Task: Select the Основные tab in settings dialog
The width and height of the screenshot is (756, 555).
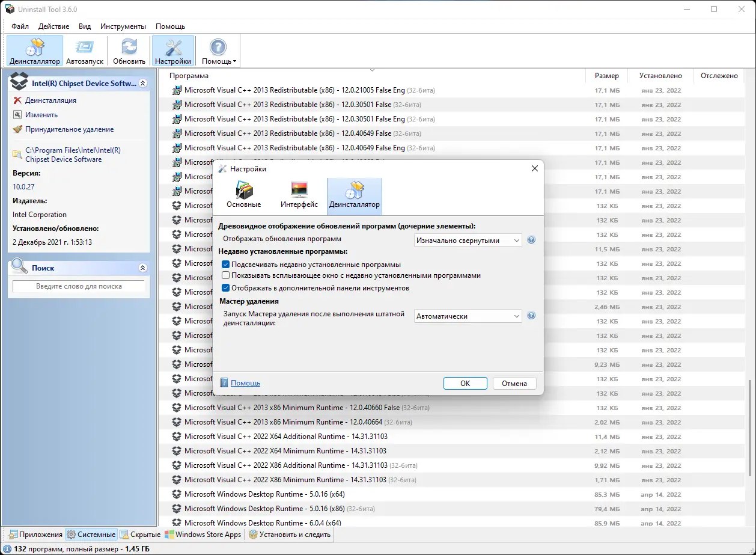Action: point(244,195)
